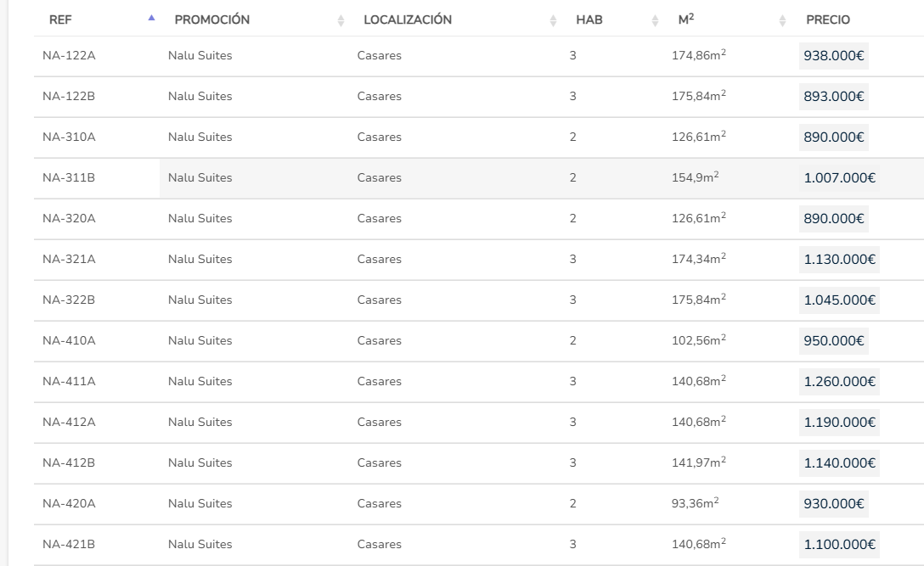Click the ascending sort arrow beside REF
The width and height of the screenshot is (924, 566).
pyautogui.click(x=151, y=18)
